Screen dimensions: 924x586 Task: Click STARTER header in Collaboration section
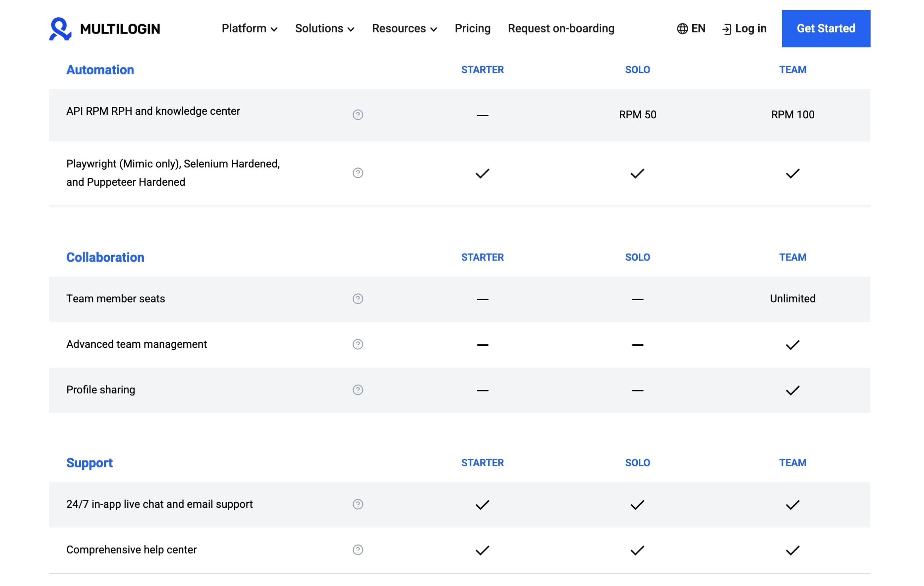(482, 257)
